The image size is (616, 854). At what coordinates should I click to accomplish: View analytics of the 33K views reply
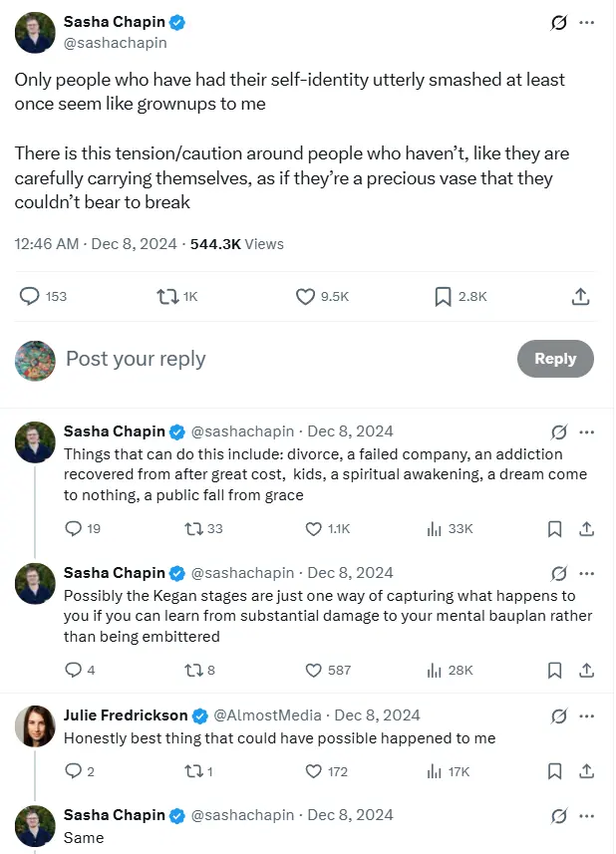tap(435, 528)
